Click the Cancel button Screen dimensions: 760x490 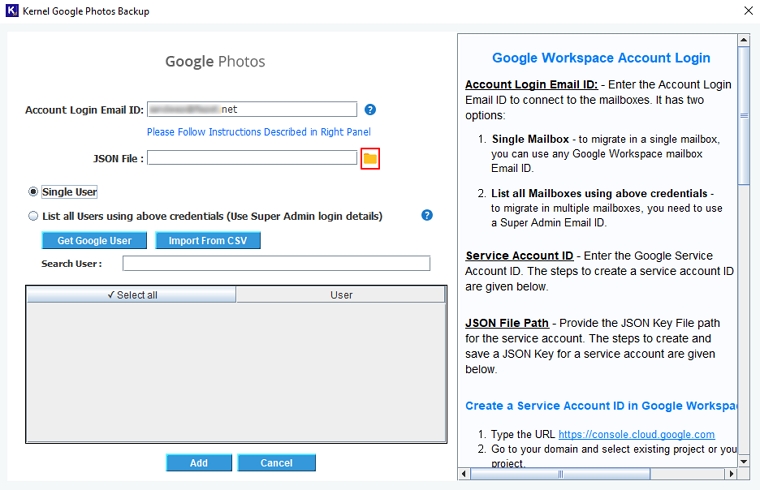276,463
